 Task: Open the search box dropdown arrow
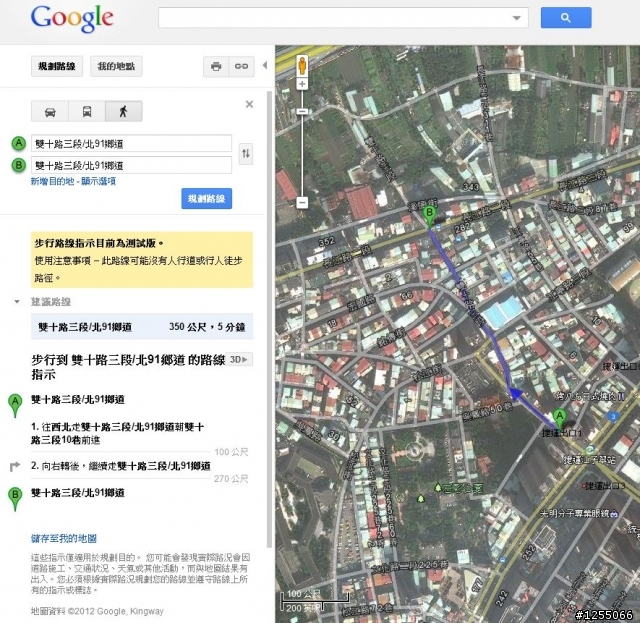click(x=516, y=18)
